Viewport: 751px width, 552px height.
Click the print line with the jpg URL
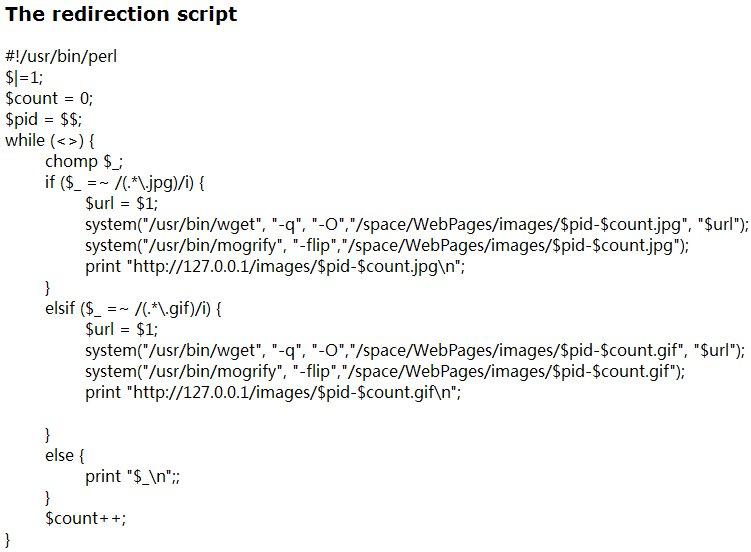point(275,267)
